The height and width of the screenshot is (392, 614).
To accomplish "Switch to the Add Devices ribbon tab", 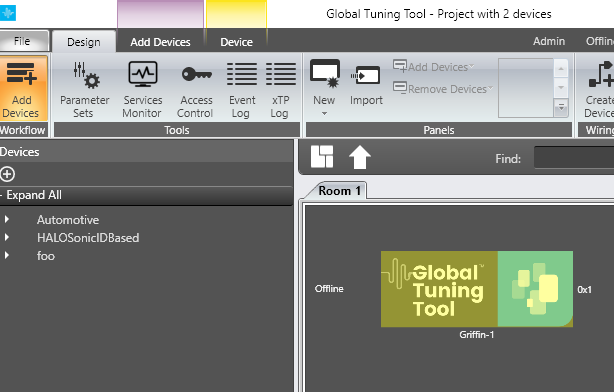I will (x=161, y=42).
